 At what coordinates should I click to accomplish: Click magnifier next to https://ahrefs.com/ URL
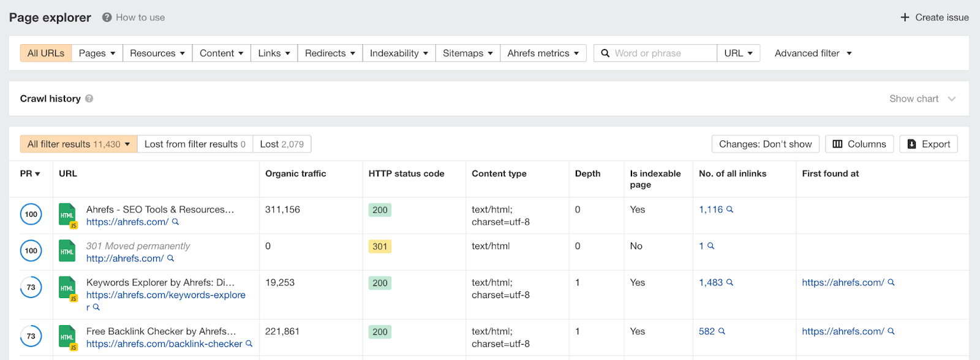[x=175, y=222]
